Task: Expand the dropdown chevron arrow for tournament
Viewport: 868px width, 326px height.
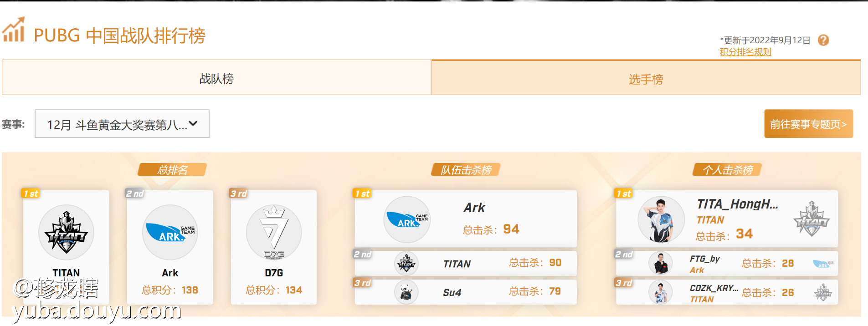Action: pyautogui.click(x=193, y=123)
